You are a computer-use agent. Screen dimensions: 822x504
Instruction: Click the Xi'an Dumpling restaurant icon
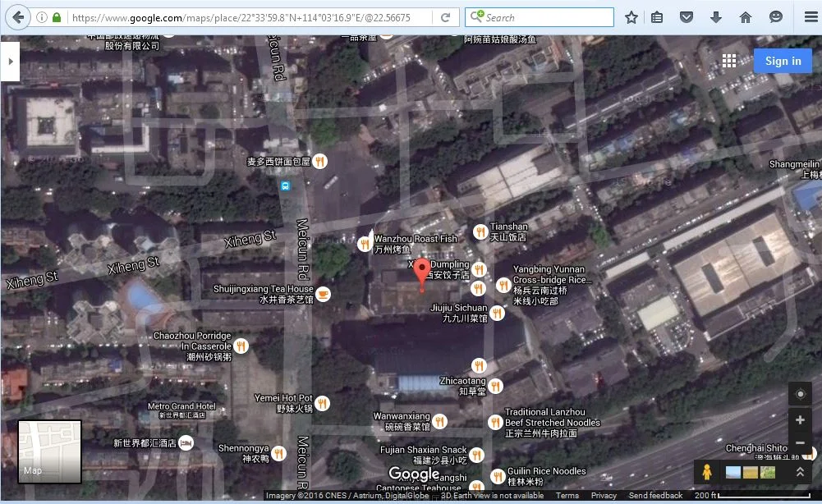point(478,269)
